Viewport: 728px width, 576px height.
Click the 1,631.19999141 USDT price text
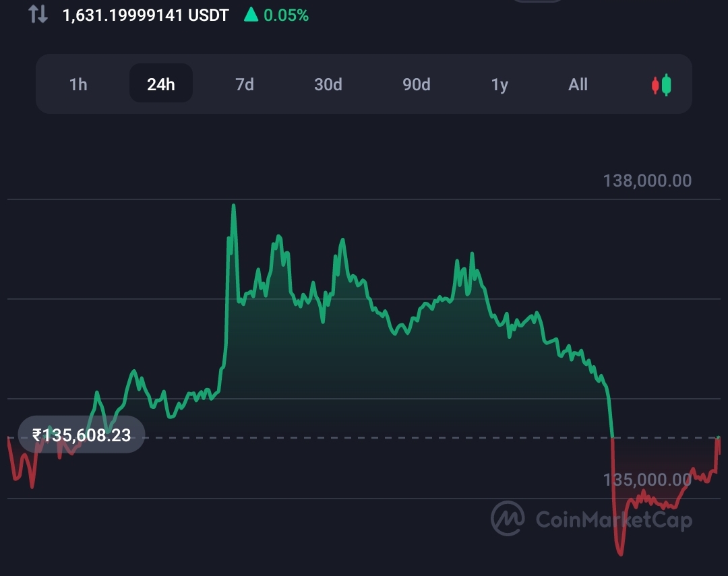(x=146, y=15)
